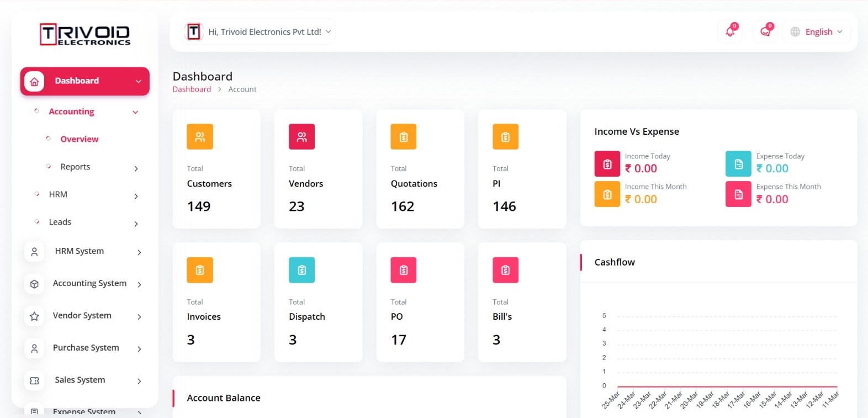Click the pink Total PO icon
868x418 pixels.
click(403, 270)
